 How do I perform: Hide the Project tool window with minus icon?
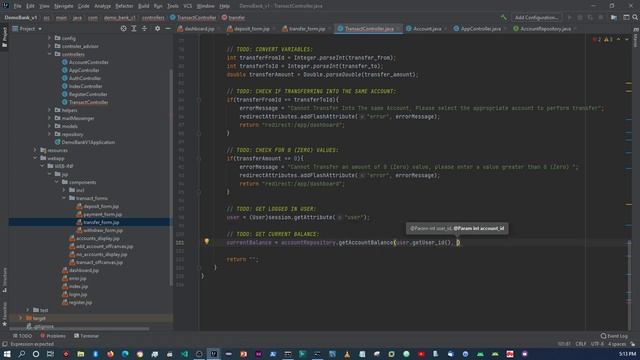168,29
